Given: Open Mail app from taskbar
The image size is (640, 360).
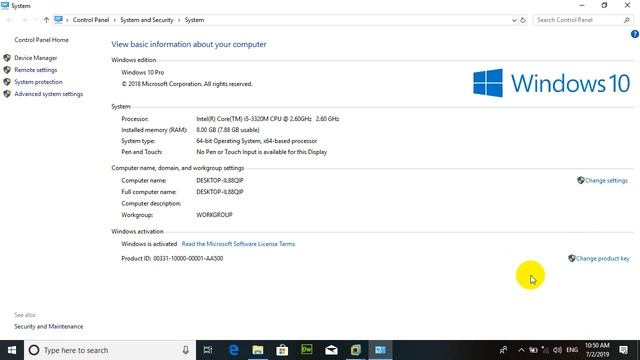Looking at the screenshot, I should pyautogui.click(x=331, y=350).
